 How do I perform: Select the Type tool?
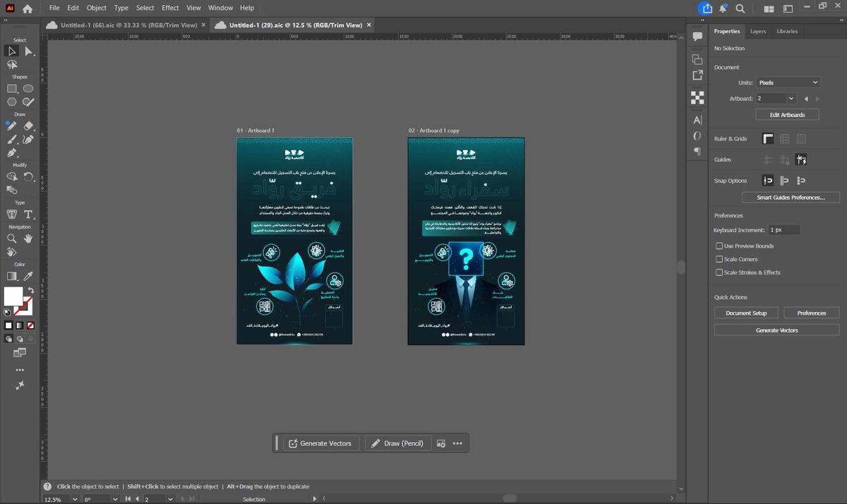tap(28, 215)
